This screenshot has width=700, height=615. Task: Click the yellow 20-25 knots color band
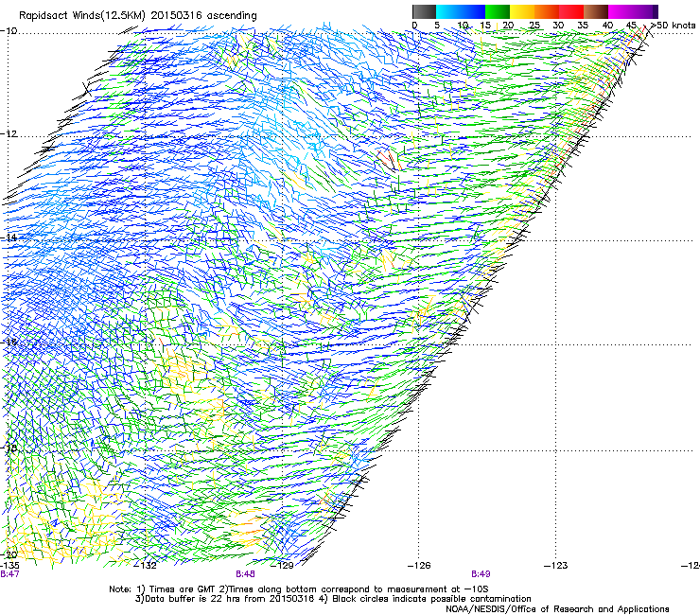point(522,11)
